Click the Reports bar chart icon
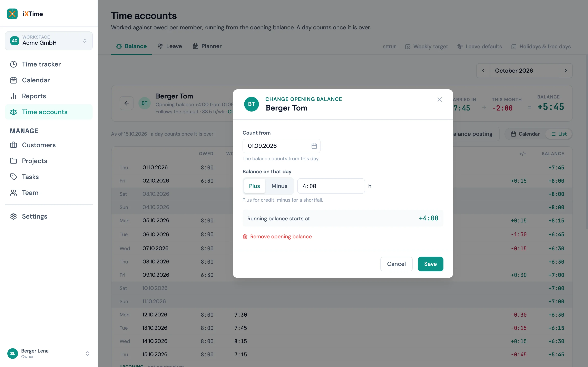The width and height of the screenshot is (588, 367). (x=13, y=96)
